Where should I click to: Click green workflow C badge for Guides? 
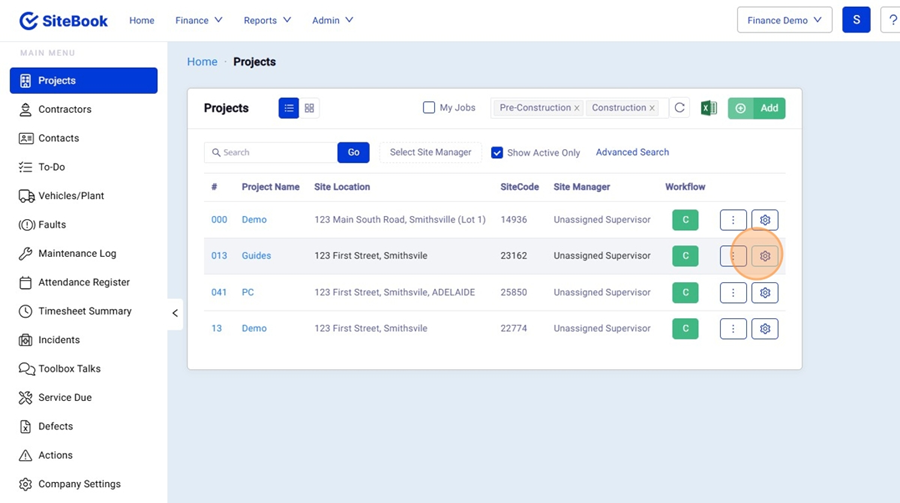click(685, 256)
